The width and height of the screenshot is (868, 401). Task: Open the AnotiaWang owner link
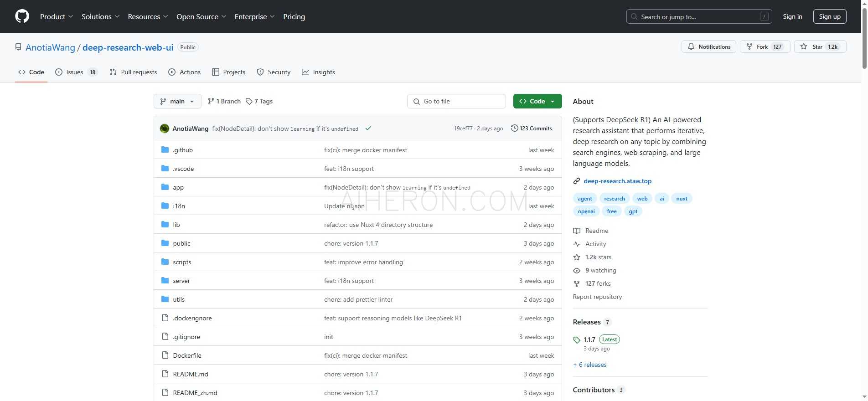tap(50, 47)
